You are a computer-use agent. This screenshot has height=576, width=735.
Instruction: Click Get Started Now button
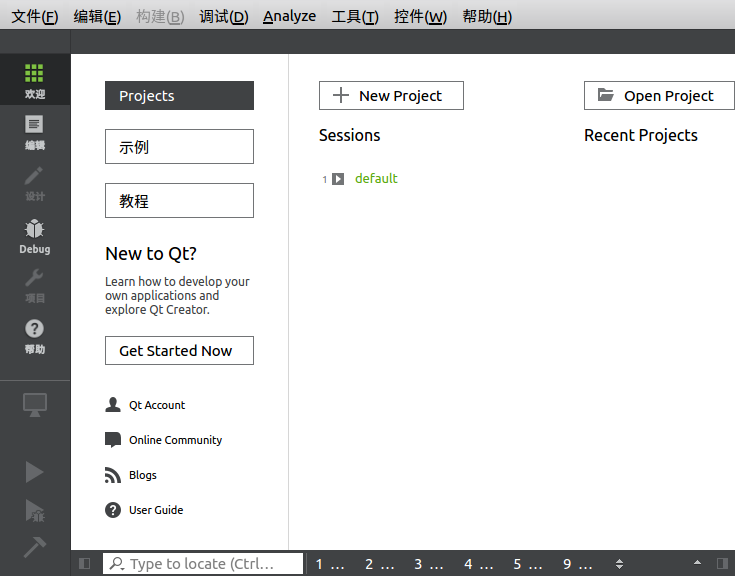[x=180, y=351]
